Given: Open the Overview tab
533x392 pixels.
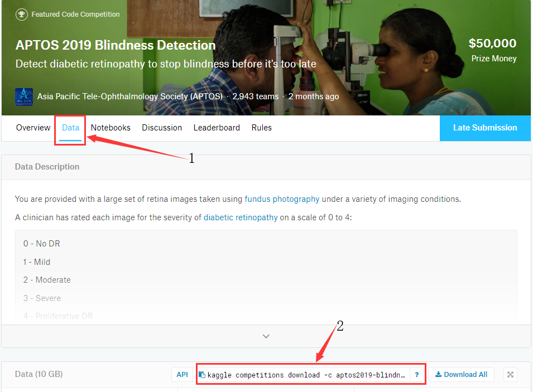Looking at the screenshot, I should click(33, 128).
